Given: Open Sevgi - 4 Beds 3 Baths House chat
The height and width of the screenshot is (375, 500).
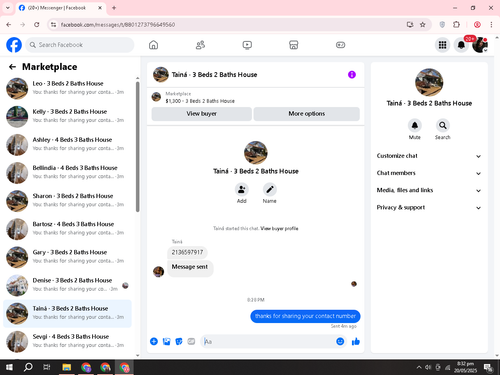Looking at the screenshot, I should pos(68,341).
